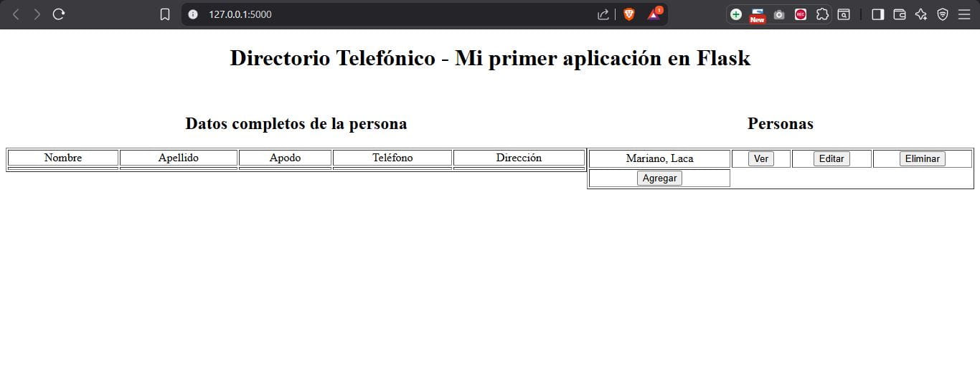980x367 pixels.
Task: Go back to the previous page
Action: [x=17, y=14]
